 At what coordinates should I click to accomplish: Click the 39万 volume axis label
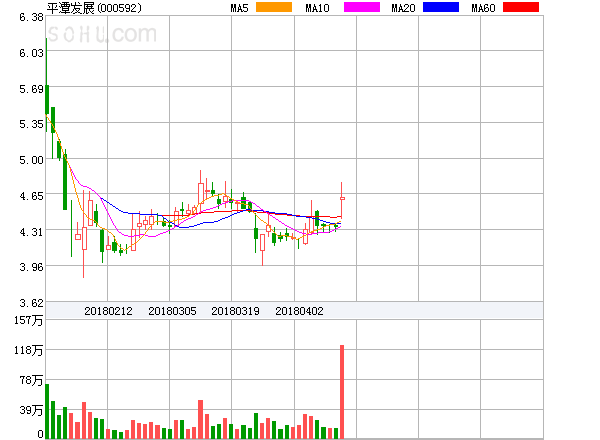[x=31, y=410]
